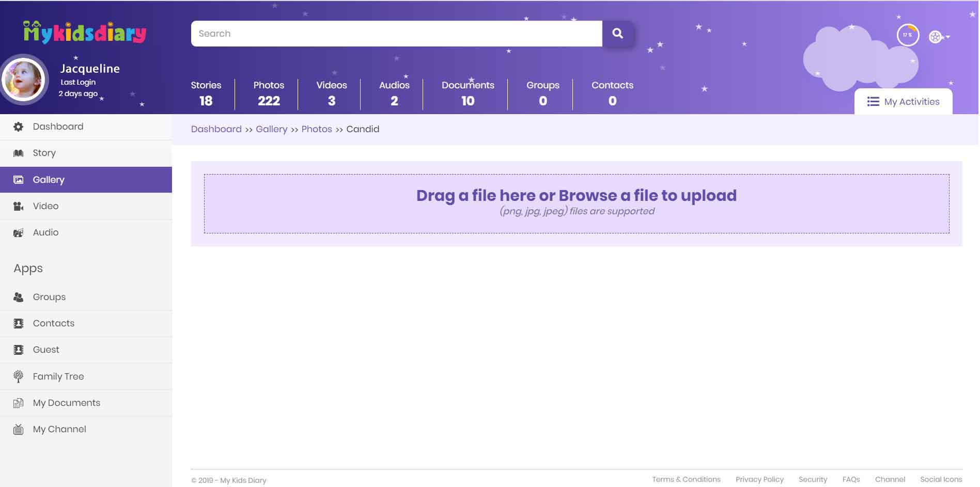The width and height of the screenshot is (980, 487).
Task: Click the Audio icon in sidebar
Action: 19,233
